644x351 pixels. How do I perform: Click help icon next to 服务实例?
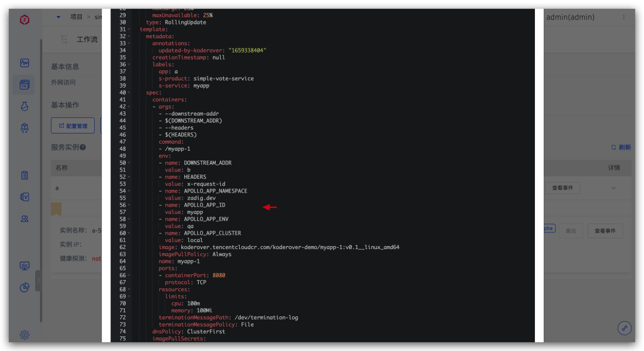(x=83, y=147)
